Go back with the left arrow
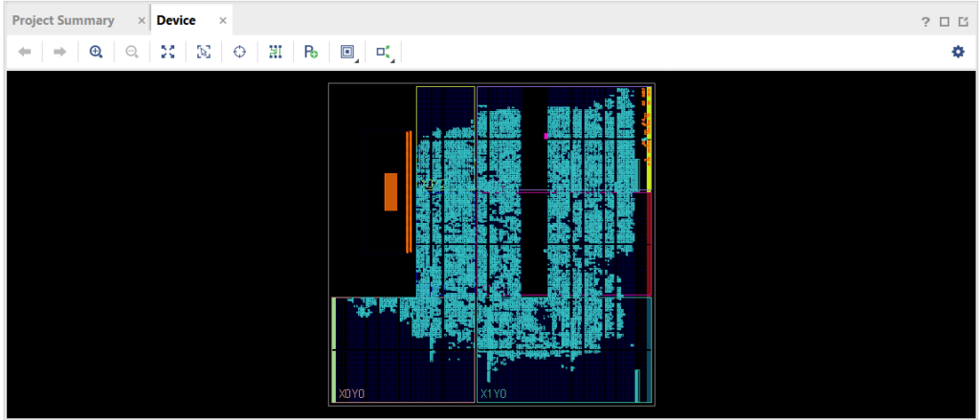The width and height of the screenshot is (980, 420). 24,53
